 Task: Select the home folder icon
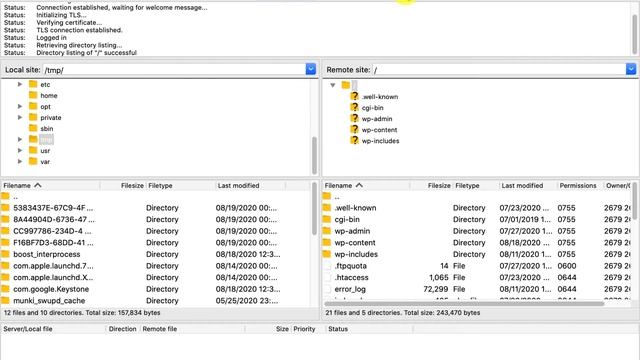33,96
